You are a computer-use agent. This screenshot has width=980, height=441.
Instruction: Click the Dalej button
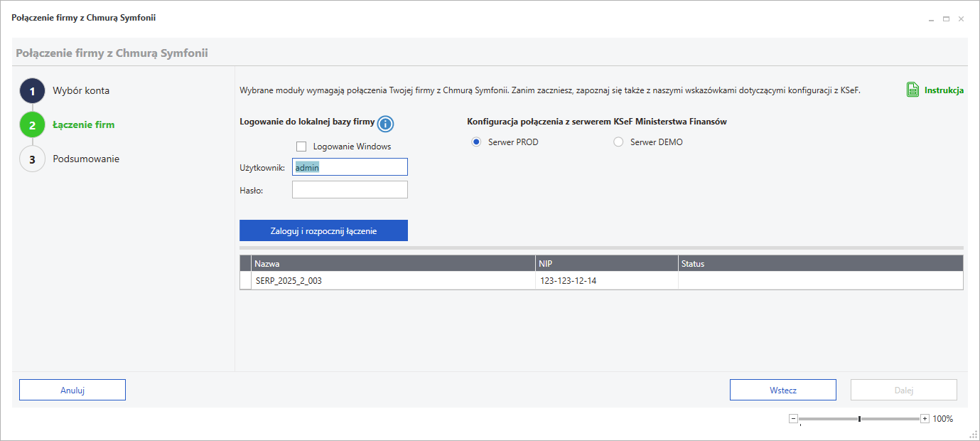(904, 390)
